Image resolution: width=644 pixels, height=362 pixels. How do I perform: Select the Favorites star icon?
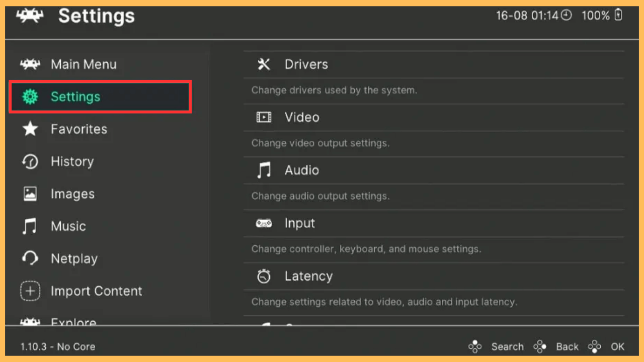tap(30, 129)
